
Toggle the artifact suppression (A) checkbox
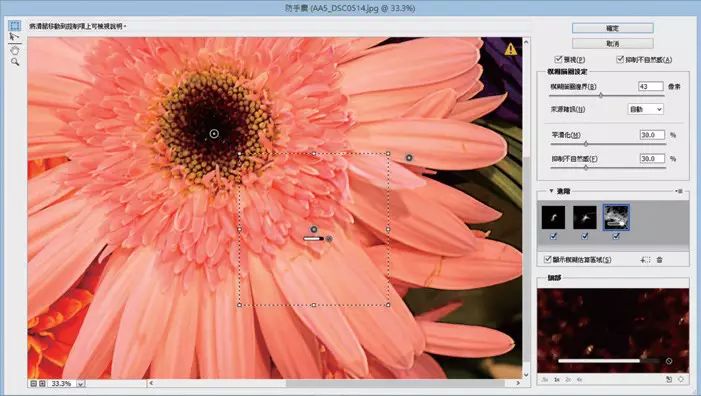point(620,59)
